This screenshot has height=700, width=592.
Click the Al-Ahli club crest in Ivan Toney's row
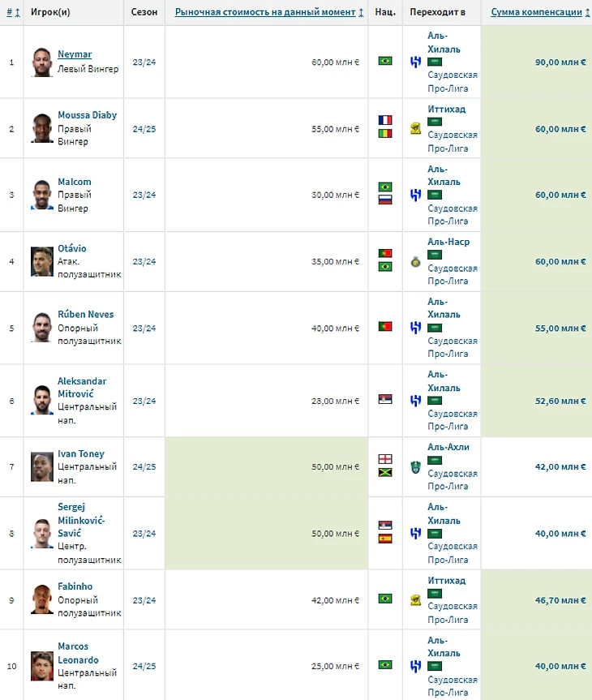[x=416, y=467]
